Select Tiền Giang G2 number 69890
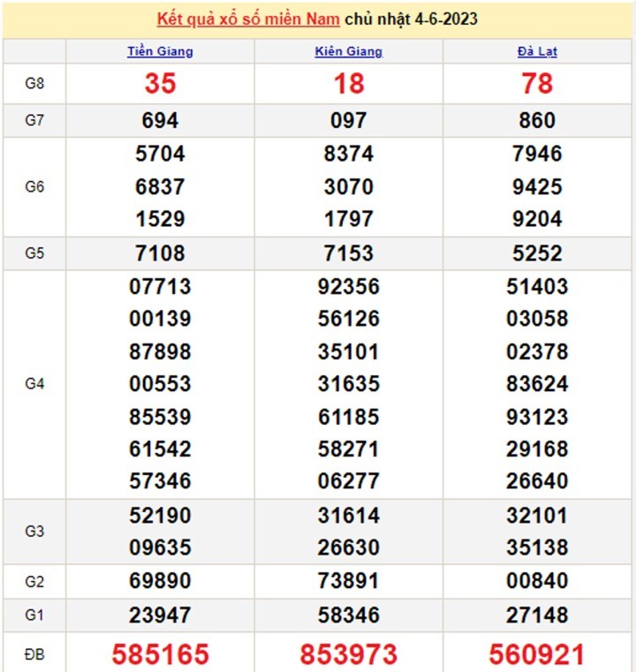 pos(160,581)
